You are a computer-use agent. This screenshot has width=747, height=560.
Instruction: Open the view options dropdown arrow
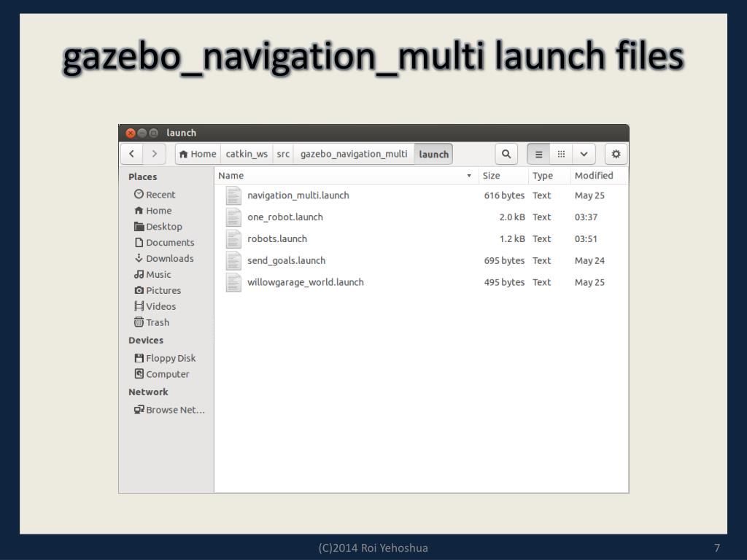click(584, 154)
